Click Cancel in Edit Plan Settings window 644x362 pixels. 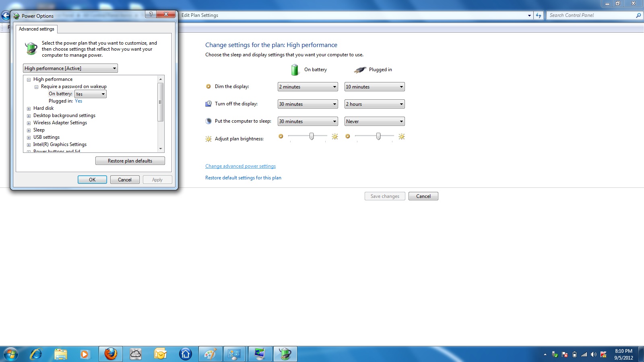(x=423, y=196)
